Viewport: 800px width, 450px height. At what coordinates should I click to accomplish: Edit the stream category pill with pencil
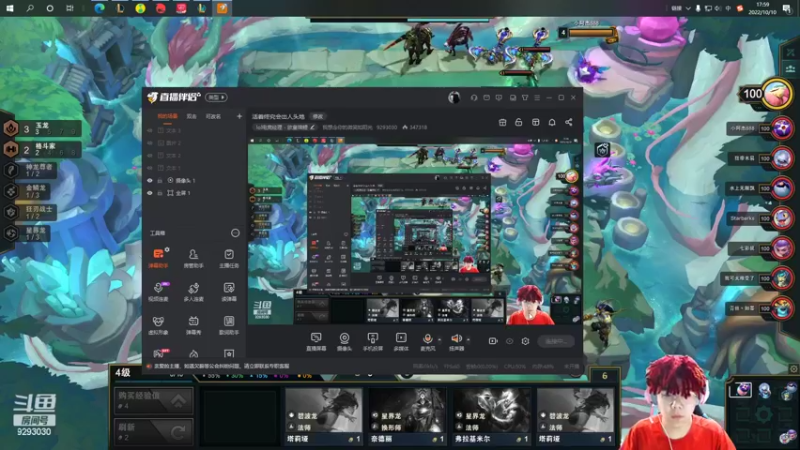pyautogui.click(x=285, y=128)
